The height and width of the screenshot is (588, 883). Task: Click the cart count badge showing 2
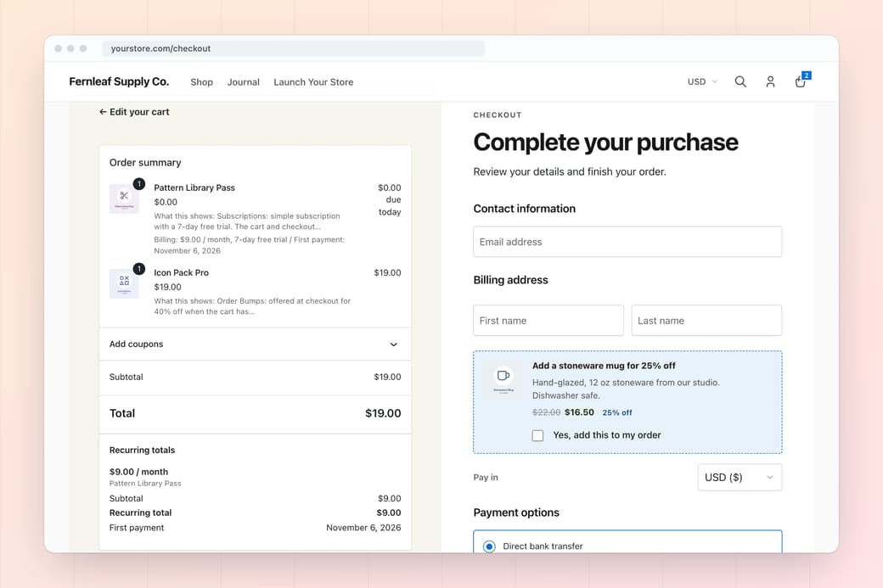[x=807, y=76]
